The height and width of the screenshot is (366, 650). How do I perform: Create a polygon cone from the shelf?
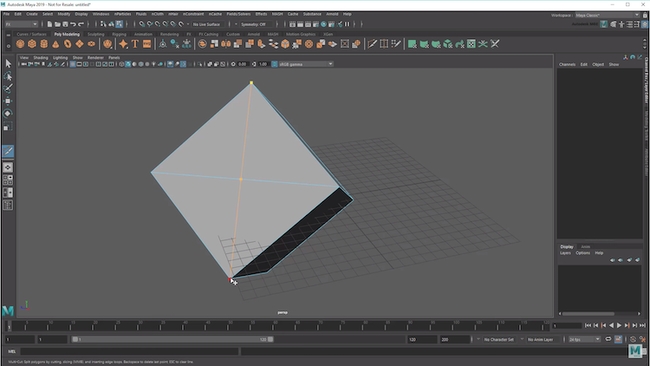pyautogui.click(x=56, y=44)
